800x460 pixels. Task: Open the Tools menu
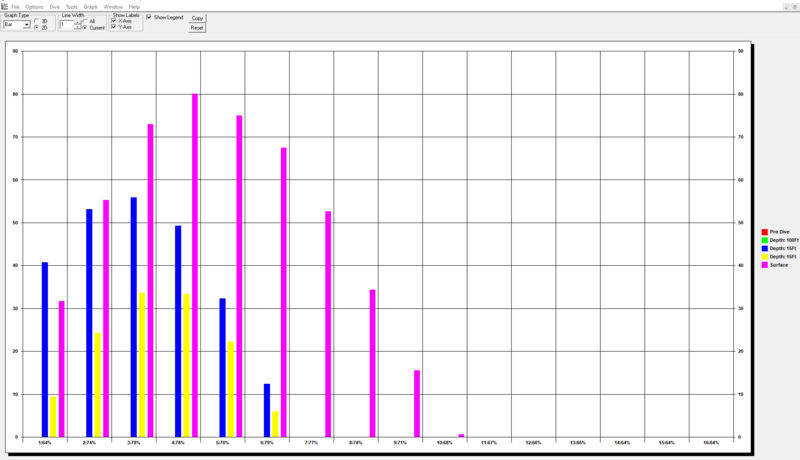(x=71, y=6)
